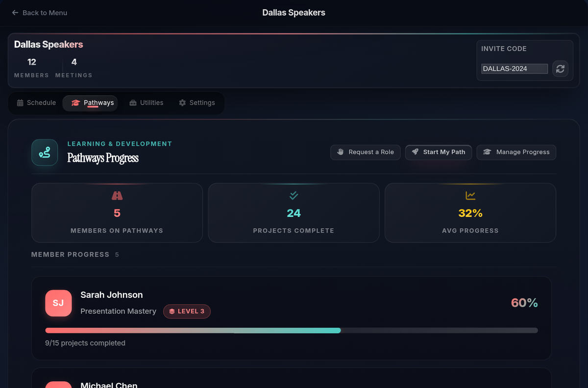Image resolution: width=588 pixels, height=388 pixels.
Task: Click the Michael Chen member name
Action: point(109,385)
